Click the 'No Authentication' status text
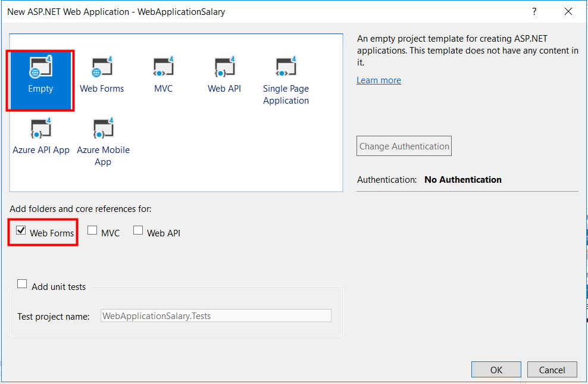 pyautogui.click(x=463, y=180)
